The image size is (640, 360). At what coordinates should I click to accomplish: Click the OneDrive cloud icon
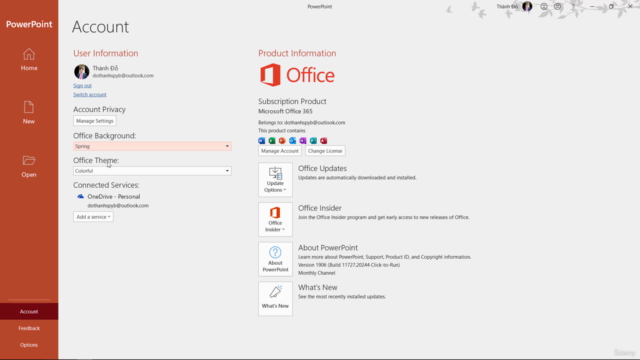80,196
